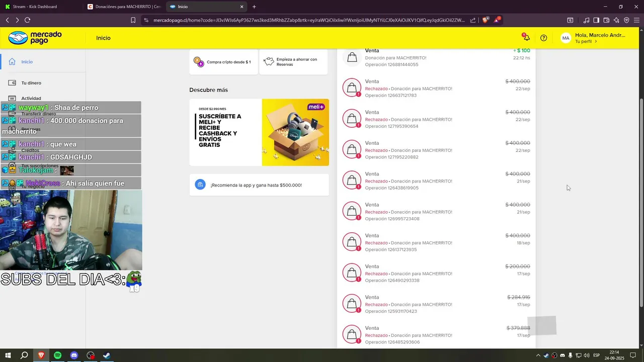
Task: Click the bookmark icon in address bar
Action: [x=133, y=20]
